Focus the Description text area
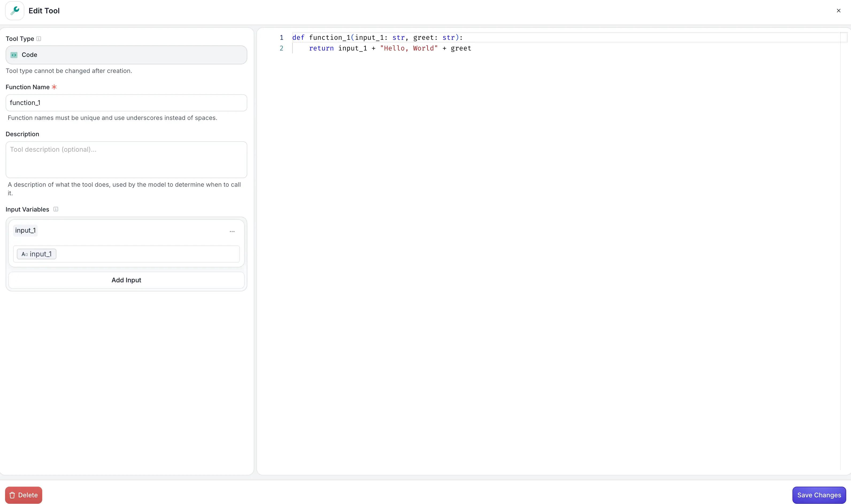This screenshot has height=504, width=851. pos(126,160)
